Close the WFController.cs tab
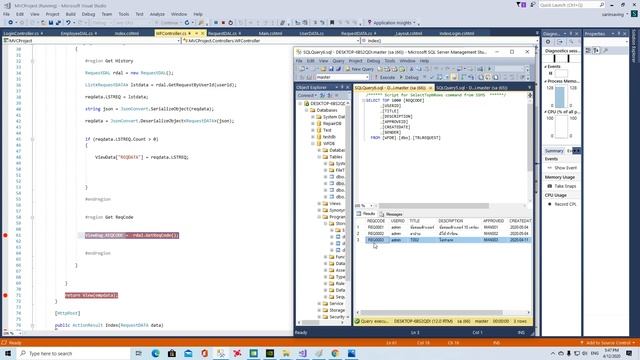 202,33
